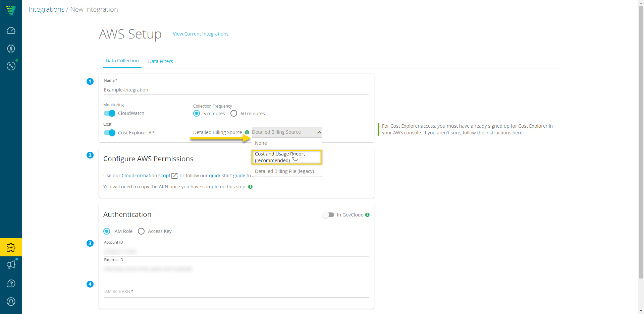
Task: Click info icon next to In GovCloud
Action: point(367,215)
